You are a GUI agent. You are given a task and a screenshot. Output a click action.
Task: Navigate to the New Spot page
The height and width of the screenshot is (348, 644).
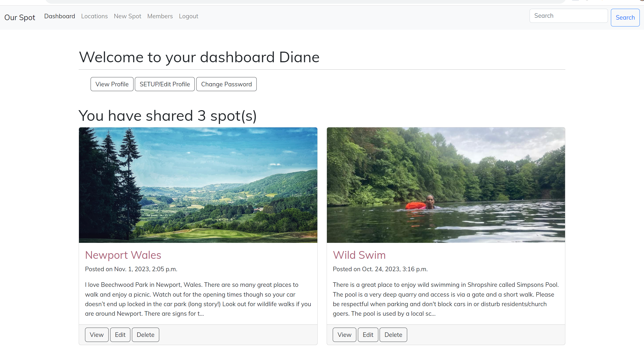click(127, 16)
